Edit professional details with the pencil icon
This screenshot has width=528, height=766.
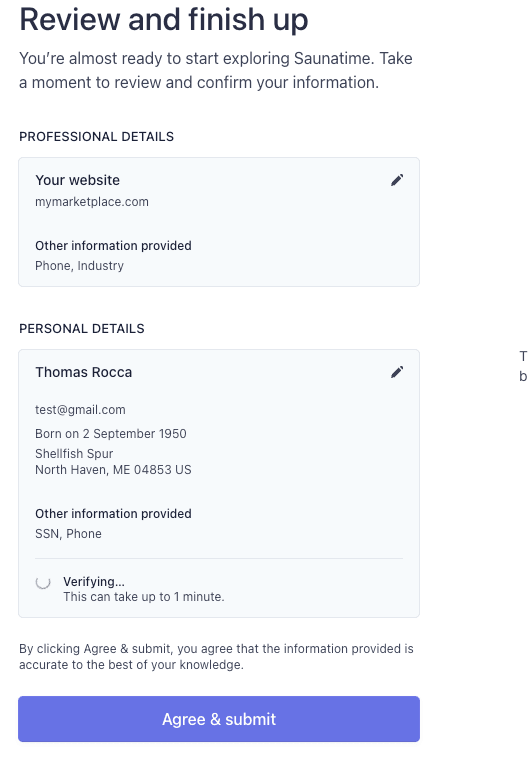[397, 180]
